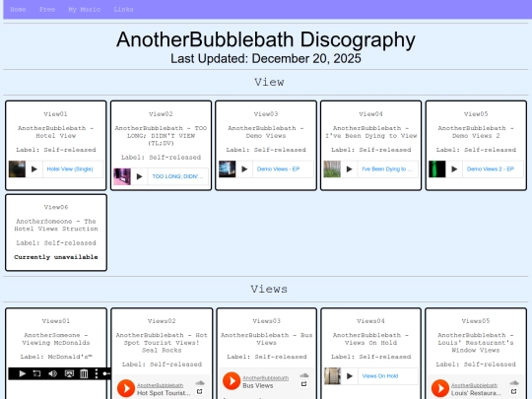The width and height of the screenshot is (532, 399).
Task: Open the TOO LONG; DIDN'... link
Action: pyautogui.click(x=177, y=176)
